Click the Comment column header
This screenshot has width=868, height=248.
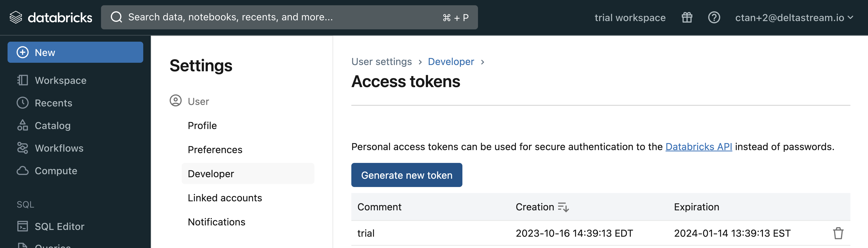tap(379, 207)
